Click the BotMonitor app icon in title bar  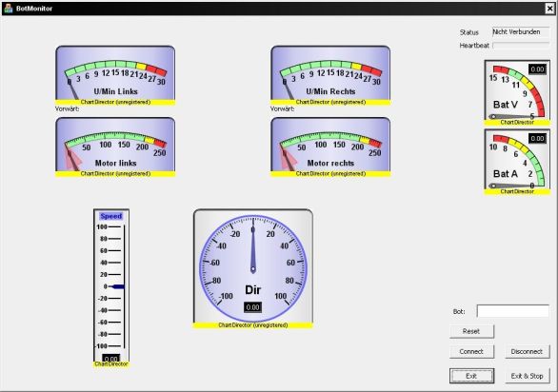pos(9,8)
